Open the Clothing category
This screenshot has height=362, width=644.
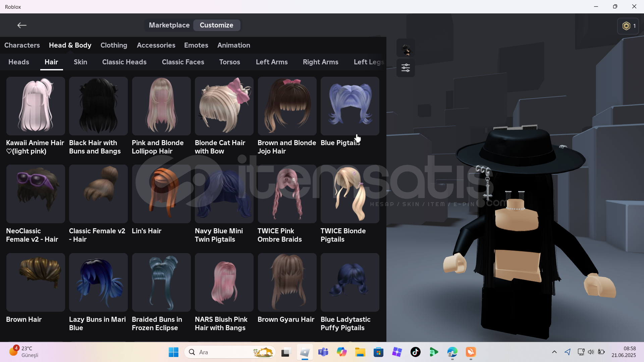(114, 45)
